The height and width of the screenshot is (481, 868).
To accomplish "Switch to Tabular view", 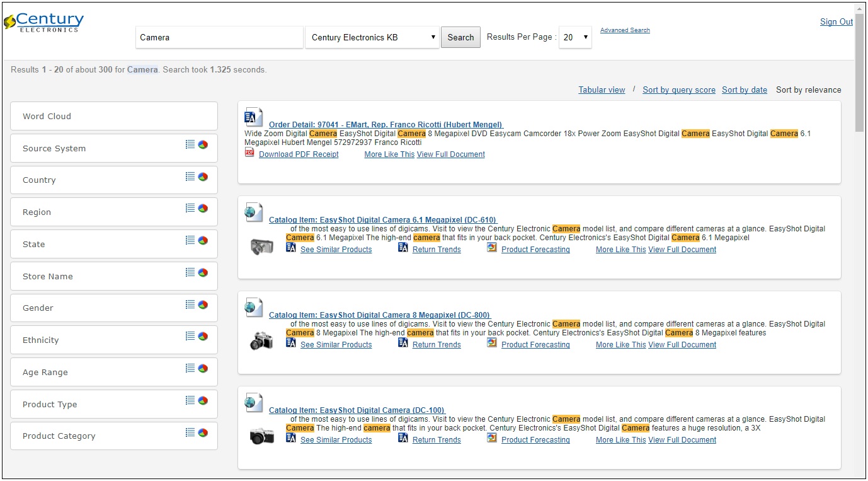I will (x=602, y=90).
